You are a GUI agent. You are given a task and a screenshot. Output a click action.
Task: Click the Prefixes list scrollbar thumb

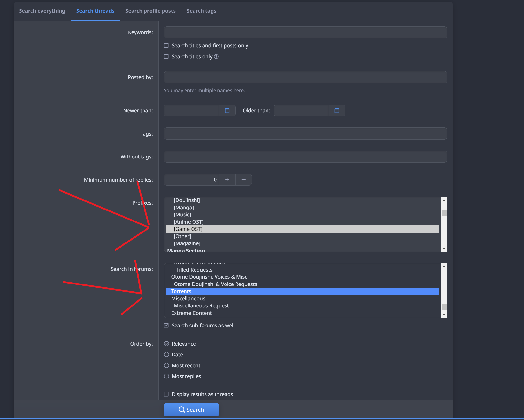444,213
